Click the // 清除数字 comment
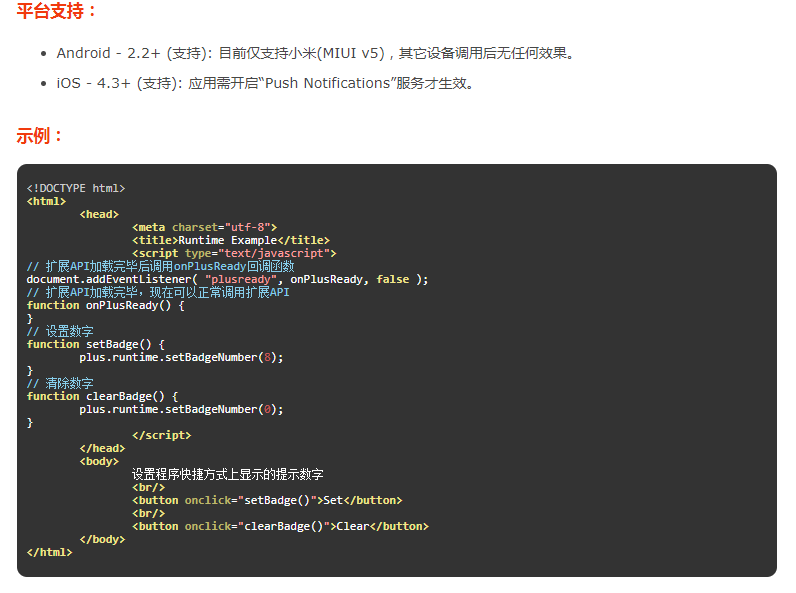 [x=60, y=383]
